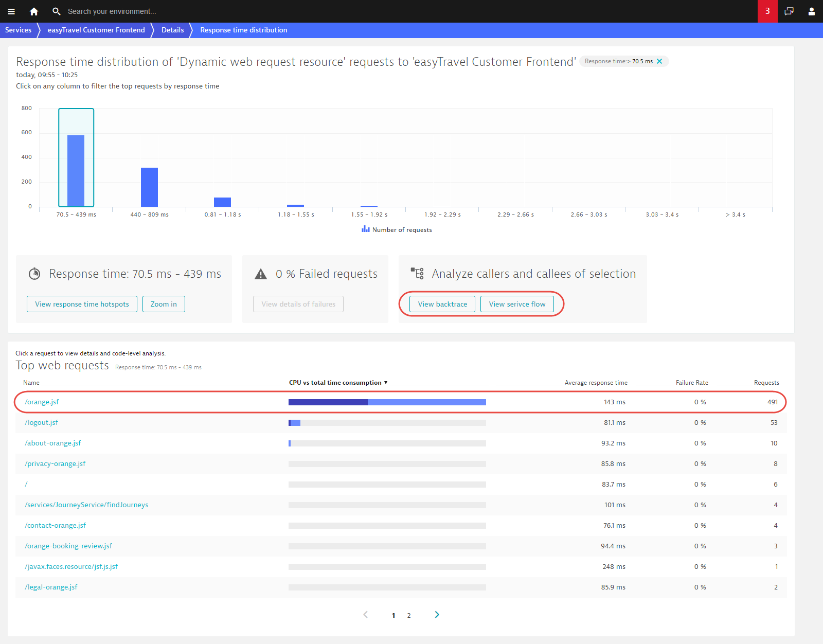Click the 143 ms average response value
This screenshot has height=644, width=823.
[x=615, y=402]
